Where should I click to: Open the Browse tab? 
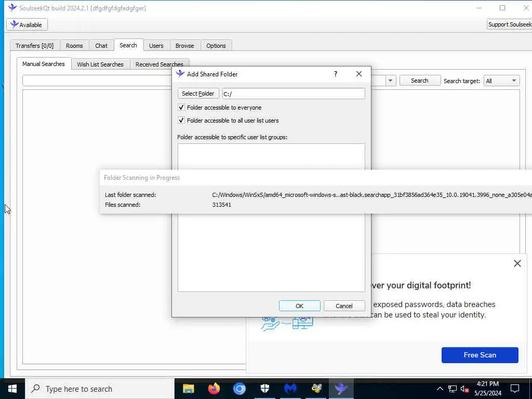(x=185, y=46)
